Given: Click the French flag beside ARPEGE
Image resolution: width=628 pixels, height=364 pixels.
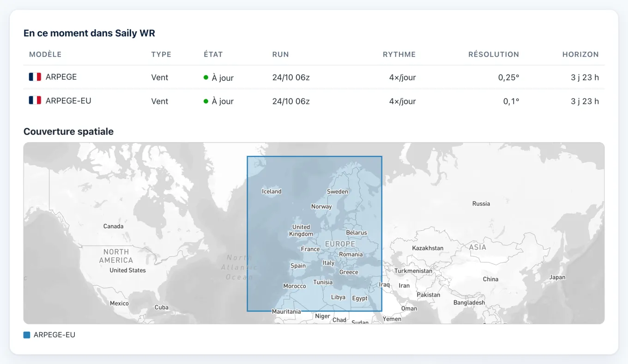Looking at the screenshot, I should tap(35, 77).
